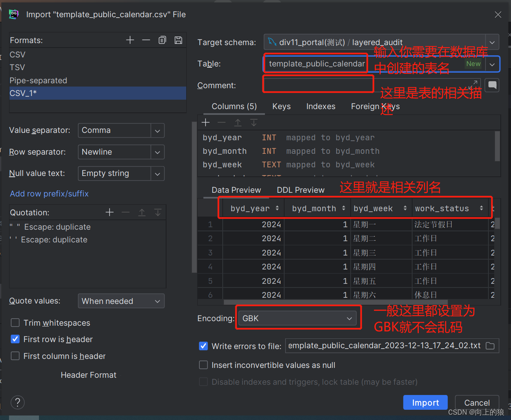Save formats with the disk icon
The image size is (511, 420).
click(x=178, y=40)
